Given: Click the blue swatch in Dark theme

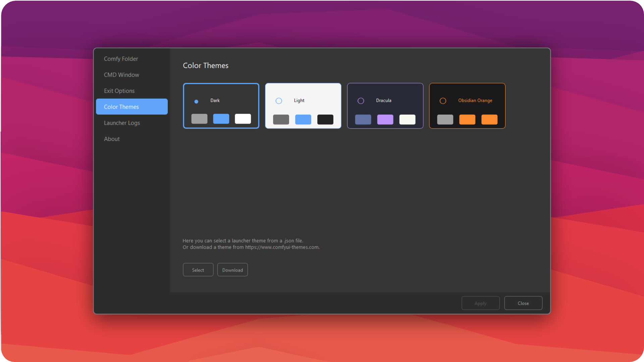Looking at the screenshot, I should pyautogui.click(x=221, y=119).
